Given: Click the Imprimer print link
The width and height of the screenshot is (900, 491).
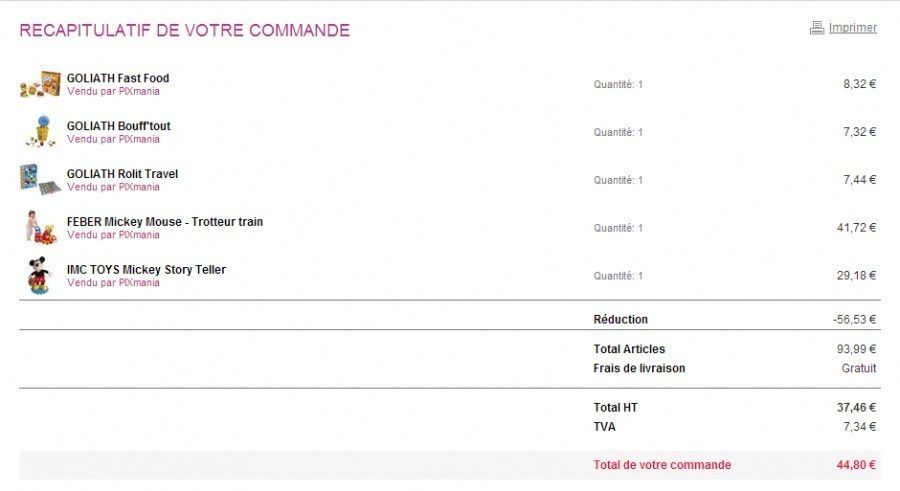Looking at the screenshot, I should [852, 28].
